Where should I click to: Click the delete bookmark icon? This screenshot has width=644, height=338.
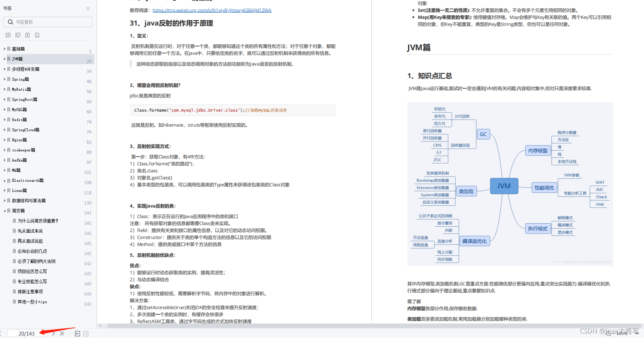click(x=37, y=35)
